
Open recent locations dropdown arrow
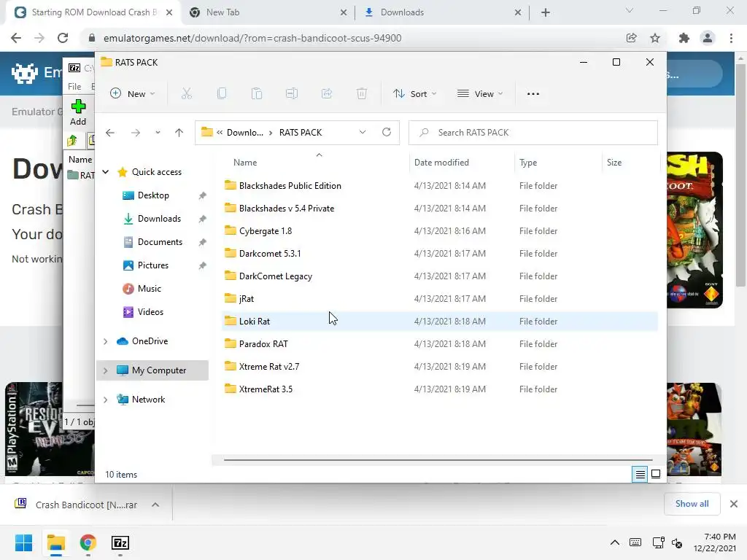tap(158, 133)
